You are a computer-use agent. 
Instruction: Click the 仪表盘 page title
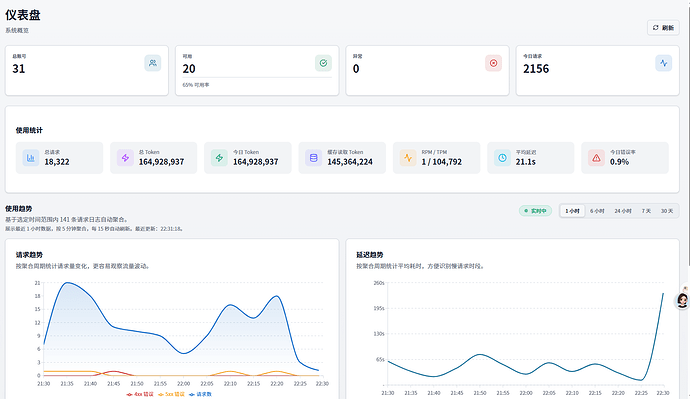23,15
